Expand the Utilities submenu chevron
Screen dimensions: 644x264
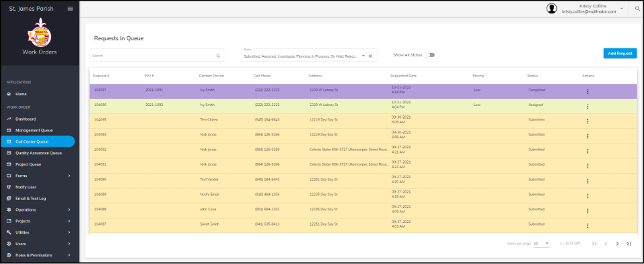click(69, 233)
